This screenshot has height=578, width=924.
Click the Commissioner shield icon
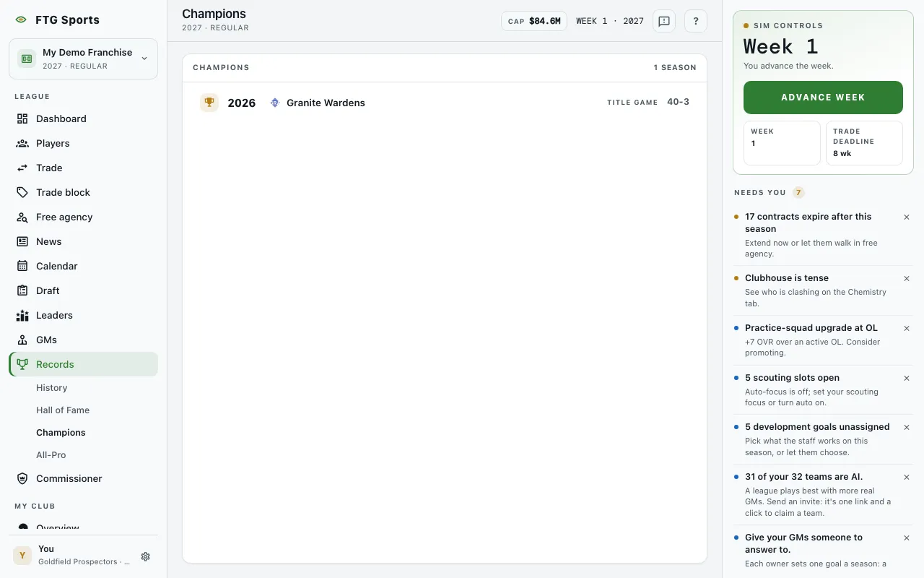click(x=22, y=478)
